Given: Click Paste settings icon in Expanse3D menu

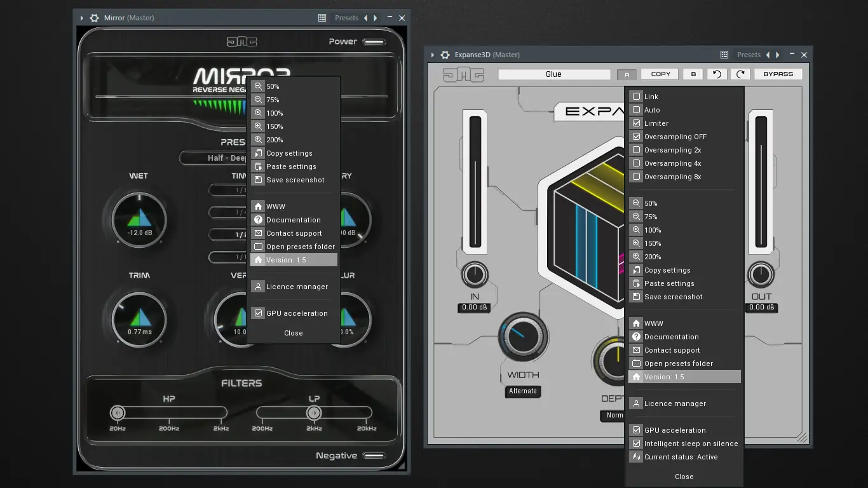Looking at the screenshot, I should [636, 283].
